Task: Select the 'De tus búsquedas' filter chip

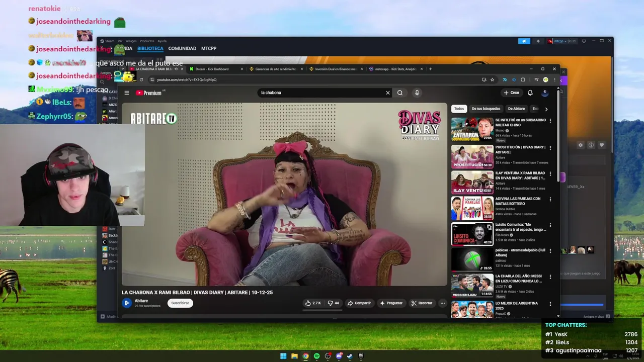Action: click(486, 109)
